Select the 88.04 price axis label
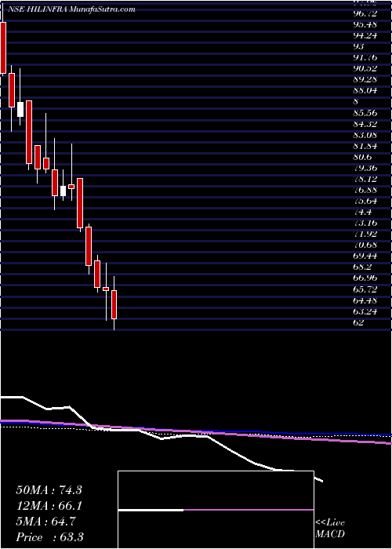The image size is (392, 549). coord(365,90)
